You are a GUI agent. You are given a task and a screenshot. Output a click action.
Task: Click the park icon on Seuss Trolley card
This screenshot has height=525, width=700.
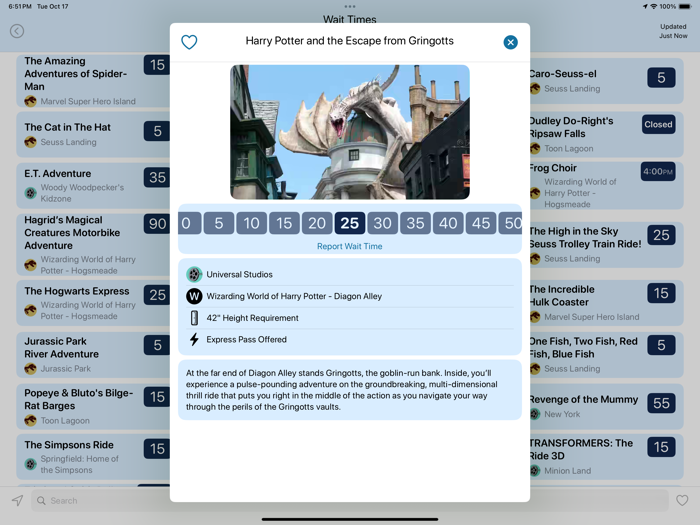coord(535,258)
